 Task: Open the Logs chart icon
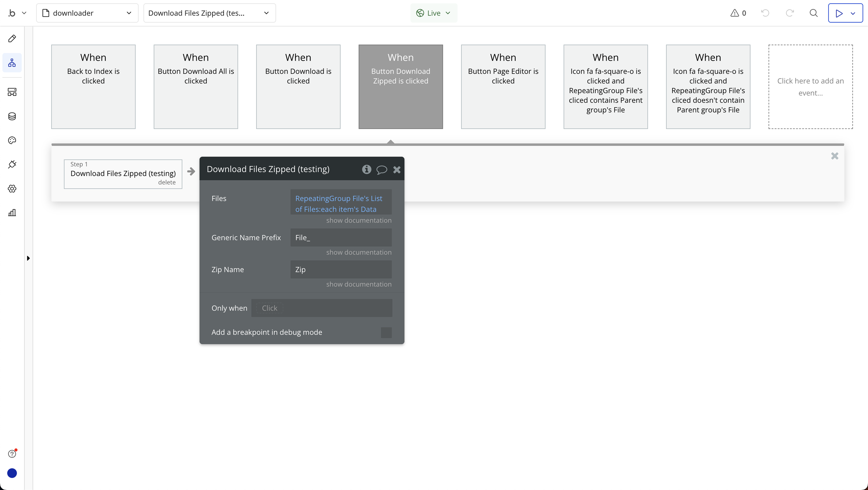pyautogui.click(x=12, y=213)
